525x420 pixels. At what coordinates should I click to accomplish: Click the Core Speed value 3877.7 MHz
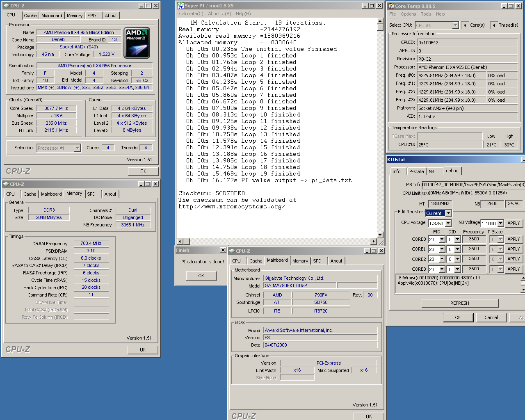pyautogui.click(x=56, y=108)
